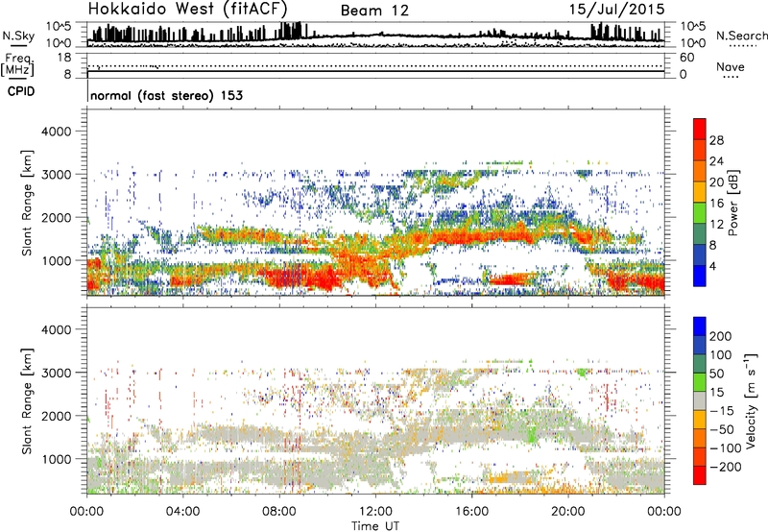This screenshot has height=532, width=768.
Task: Click the "4" tick on Power colorbar
Action: 712,266
